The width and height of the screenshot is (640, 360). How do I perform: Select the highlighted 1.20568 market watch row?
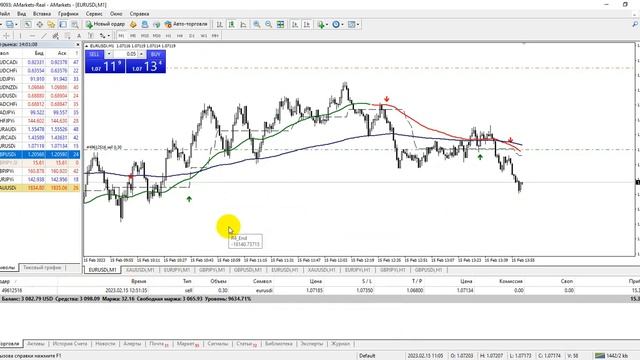point(40,154)
